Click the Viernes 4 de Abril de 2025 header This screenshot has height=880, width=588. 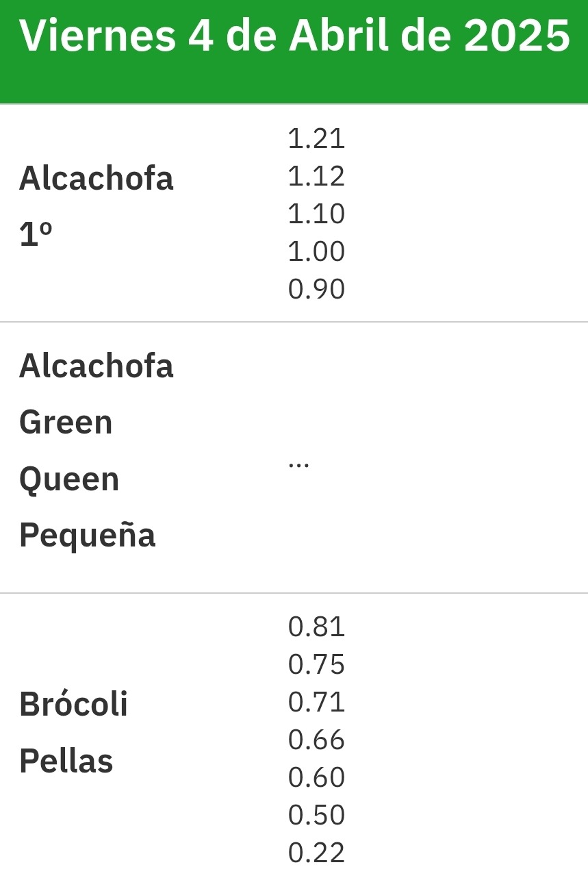pos(294,36)
